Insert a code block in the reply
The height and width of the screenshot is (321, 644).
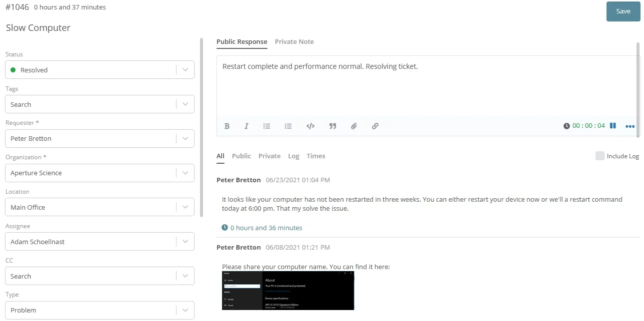[310, 126]
